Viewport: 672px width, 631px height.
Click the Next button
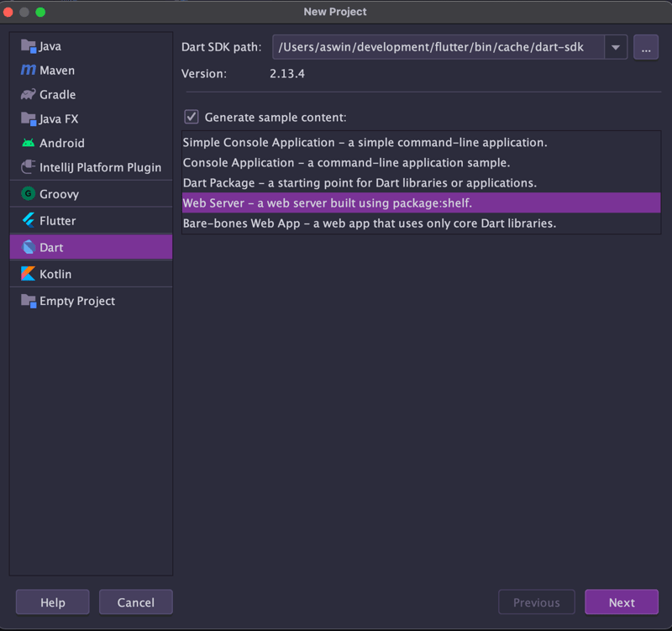pos(622,602)
